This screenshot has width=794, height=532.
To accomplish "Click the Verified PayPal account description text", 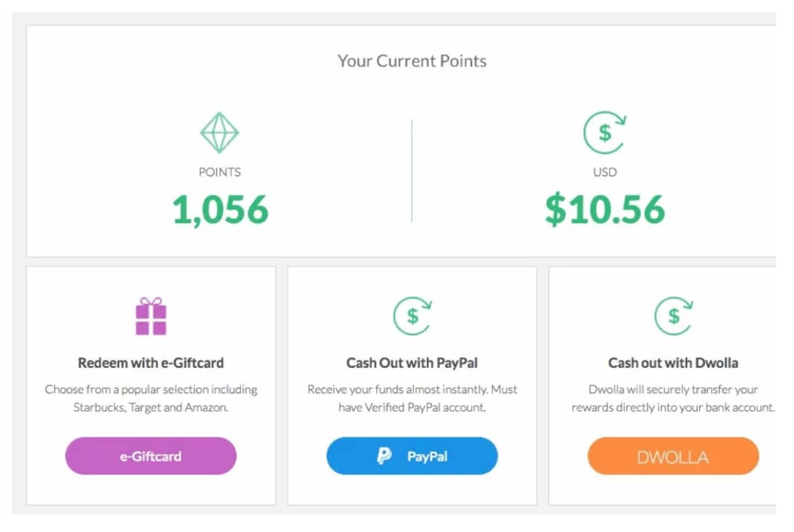I will pyautogui.click(x=412, y=398).
